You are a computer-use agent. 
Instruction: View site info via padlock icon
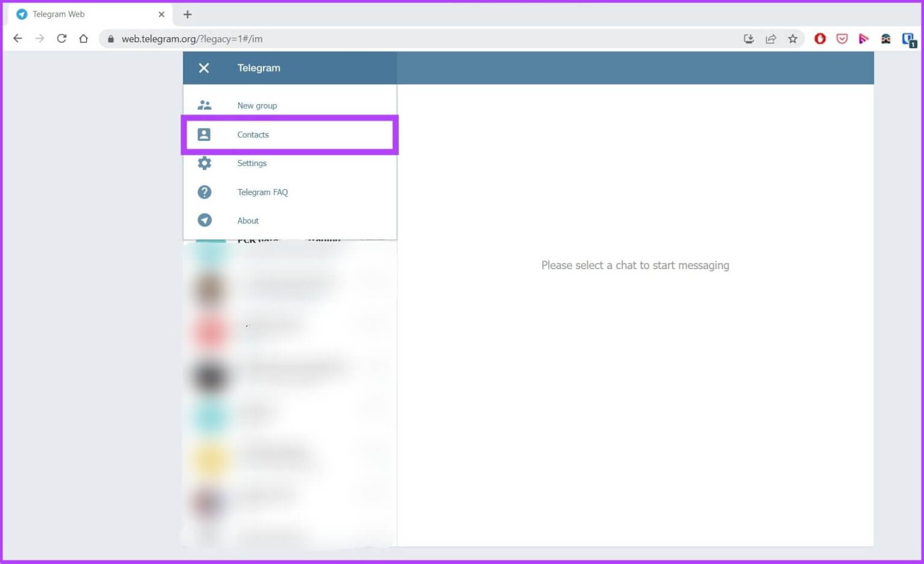click(110, 39)
